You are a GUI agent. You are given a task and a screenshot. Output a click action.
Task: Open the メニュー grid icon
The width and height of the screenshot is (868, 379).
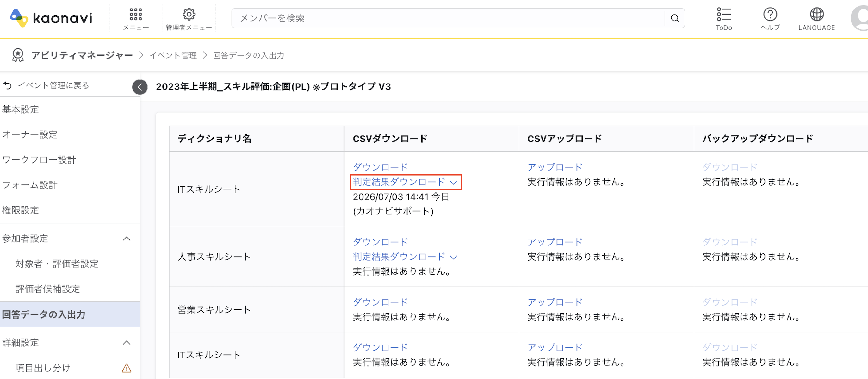[136, 15]
